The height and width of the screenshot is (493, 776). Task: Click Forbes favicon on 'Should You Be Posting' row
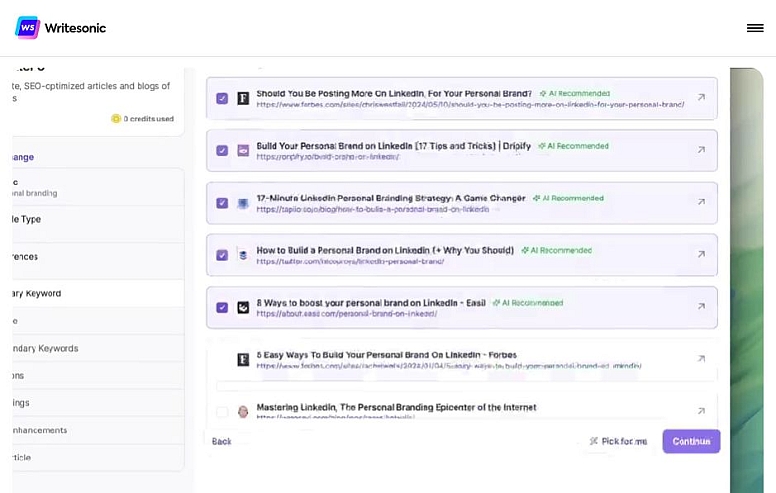(x=243, y=98)
